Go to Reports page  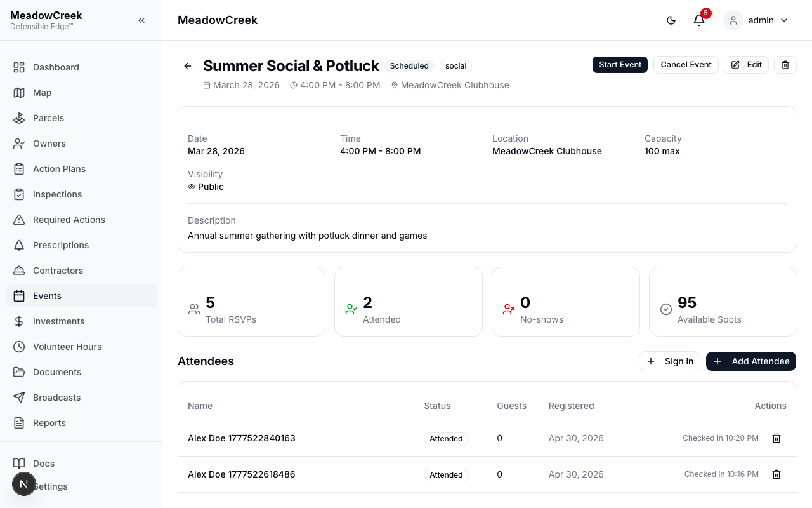coord(81,423)
